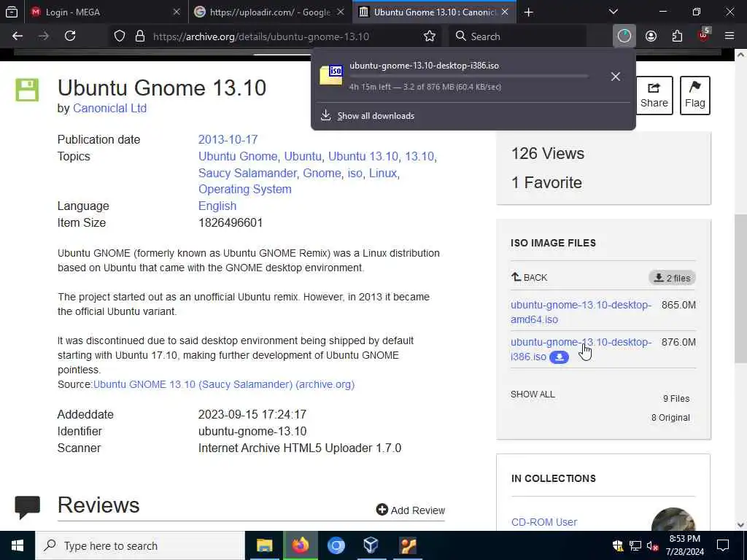This screenshot has width=747, height=560.
Task: Open the Firefox View button in the tab bar
Action: point(12,12)
